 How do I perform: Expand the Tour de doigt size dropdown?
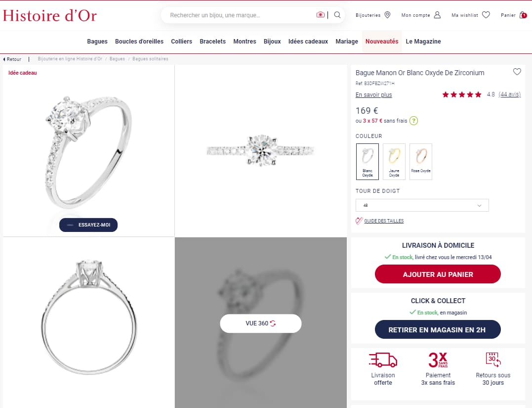(x=422, y=205)
